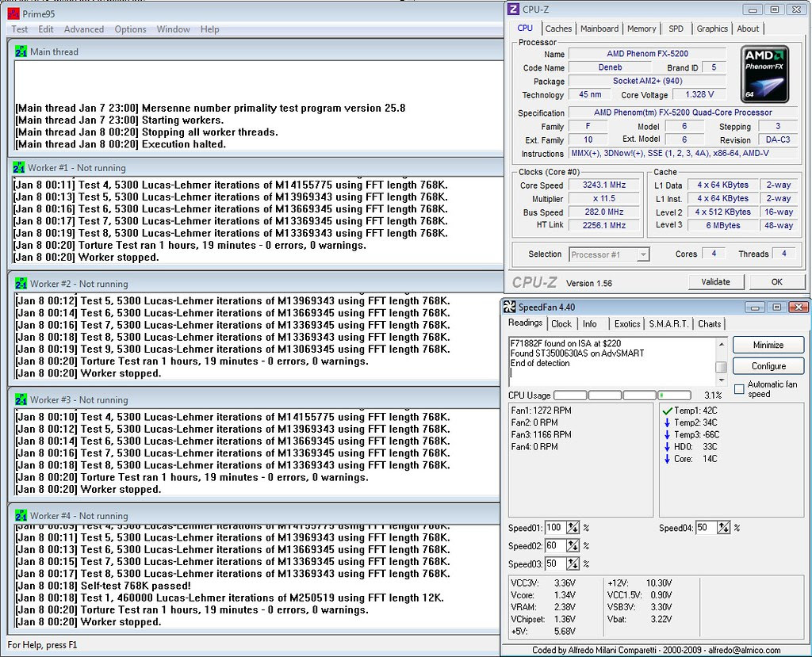The image size is (812, 657).
Task: Click the Configure button in SpeedFan
Action: click(x=768, y=366)
